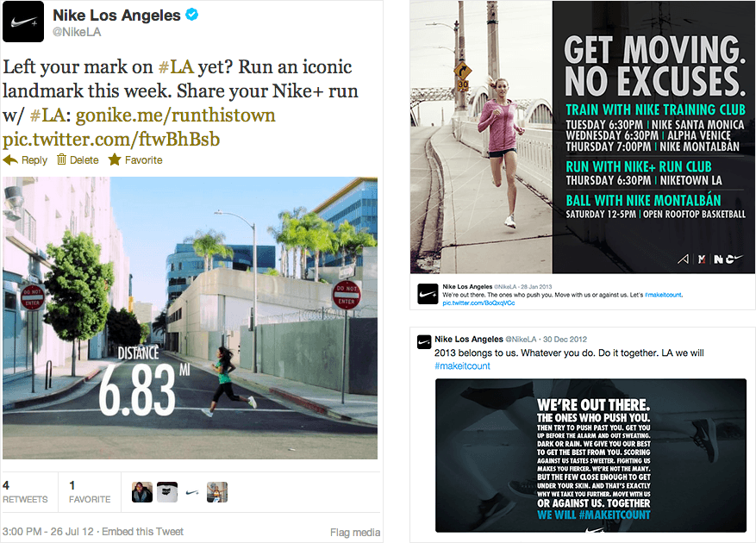The image size is (756, 543).
Task: Open the pic.twitter.com/ftwBhBsb link
Action: pos(111,140)
